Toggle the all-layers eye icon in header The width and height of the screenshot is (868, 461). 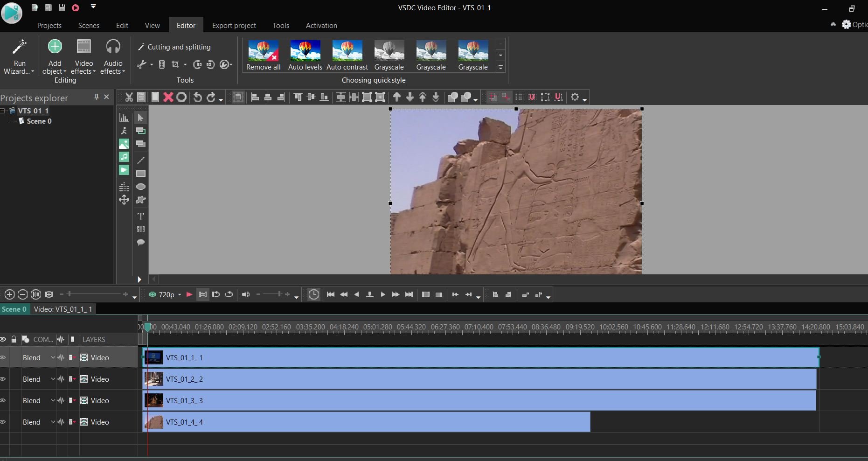[3, 339]
